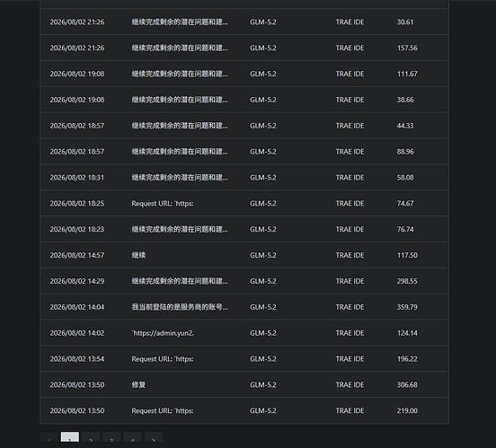
Task: Open the row showing value 157.56
Action: click(x=244, y=48)
